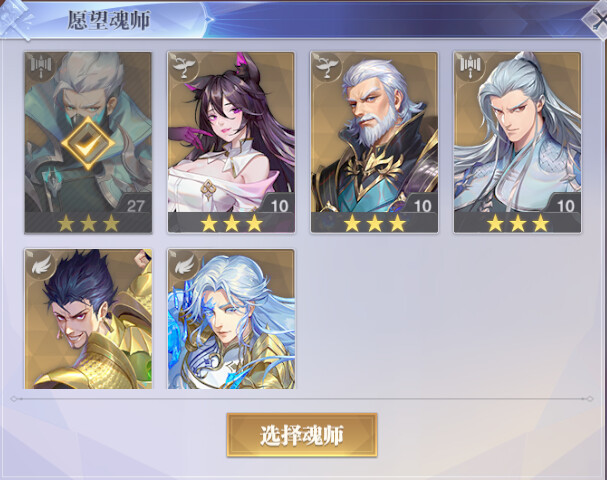
Task: Click wing class icon on golden armor hero
Action: 40,264
